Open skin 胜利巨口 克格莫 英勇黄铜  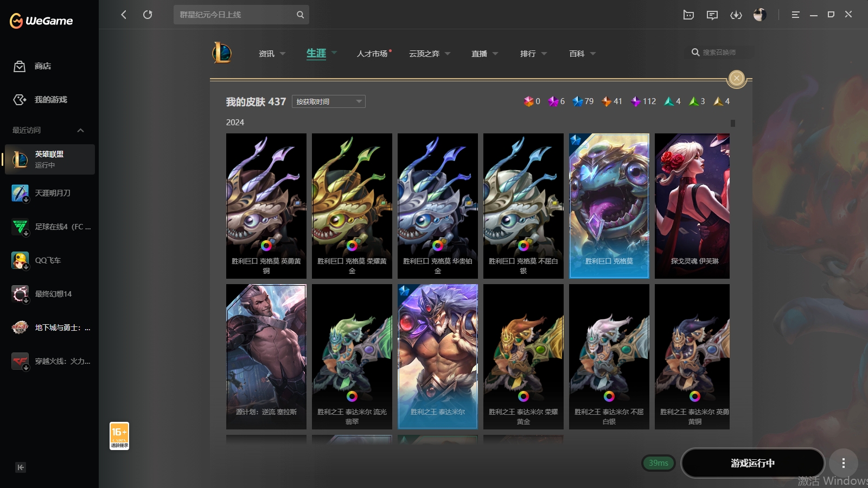click(266, 206)
